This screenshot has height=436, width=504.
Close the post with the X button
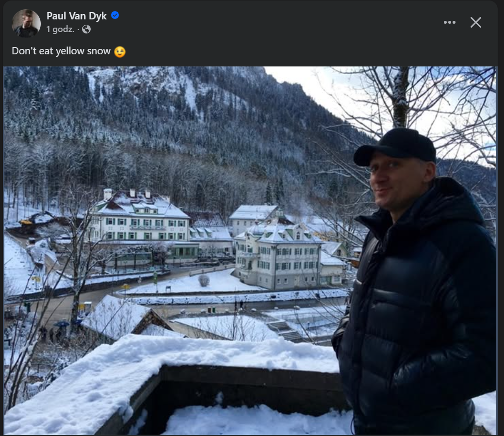point(476,22)
